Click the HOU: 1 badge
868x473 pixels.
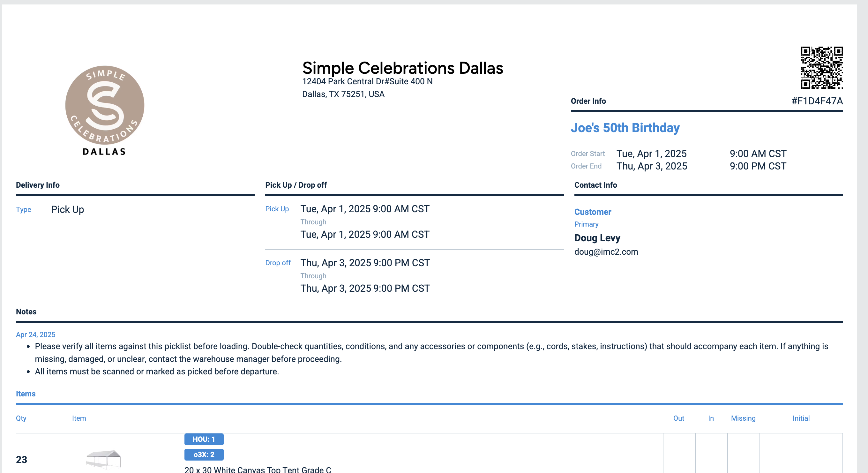204,439
